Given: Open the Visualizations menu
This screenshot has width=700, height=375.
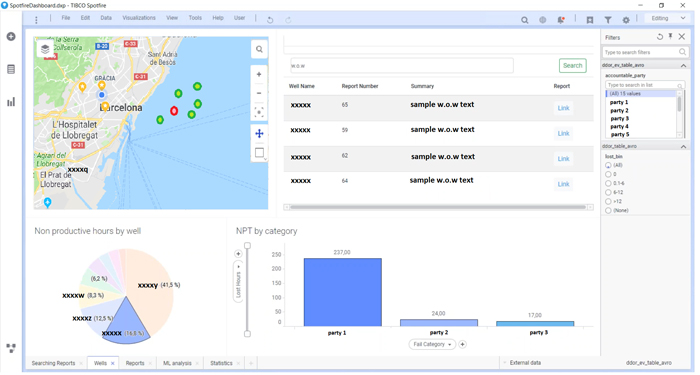Looking at the screenshot, I should click(139, 18).
